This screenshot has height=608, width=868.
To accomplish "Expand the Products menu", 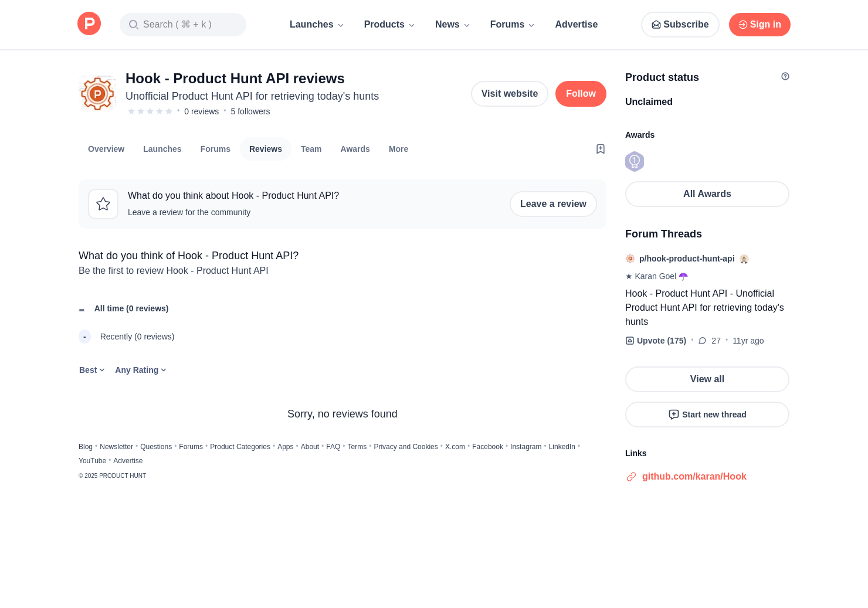I will pyautogui.click(x=389, y=25).
